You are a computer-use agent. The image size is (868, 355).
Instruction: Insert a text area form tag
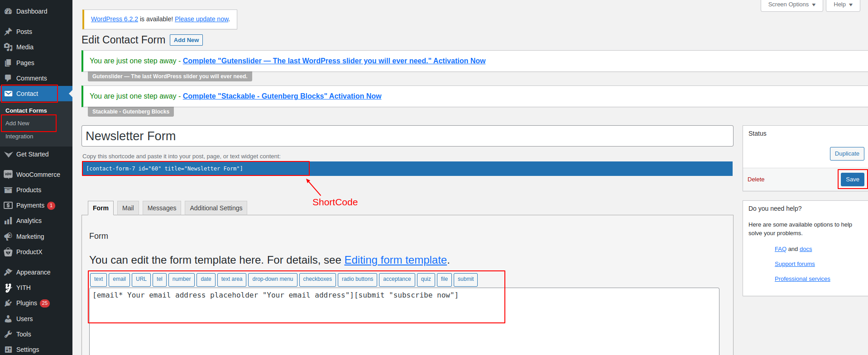[x=232, y=279]
